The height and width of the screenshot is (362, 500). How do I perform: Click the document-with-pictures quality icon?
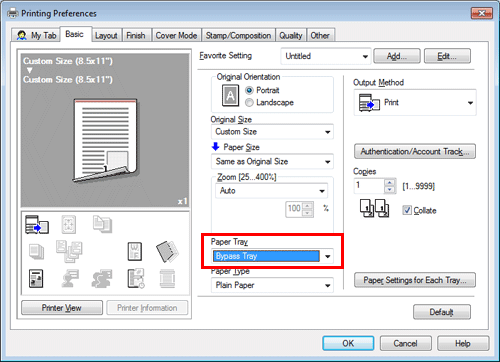pos(36,279)
